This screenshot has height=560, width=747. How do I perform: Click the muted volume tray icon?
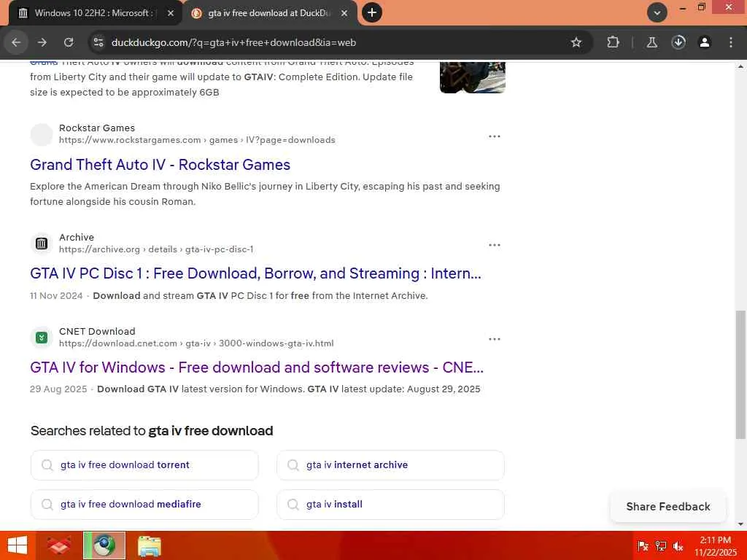pos(678,545)
